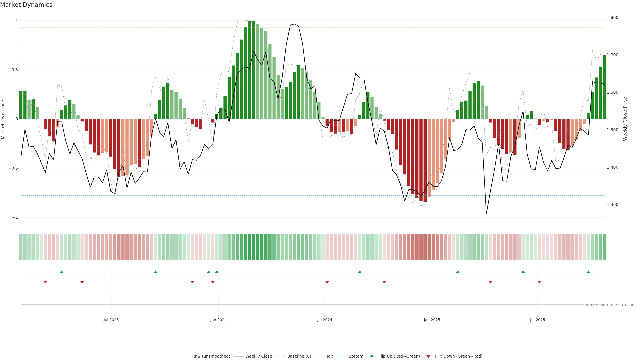Click the darkest green heatmap strip cell
The height and width of the screenshot is (362, 644).
click(254, 247)
